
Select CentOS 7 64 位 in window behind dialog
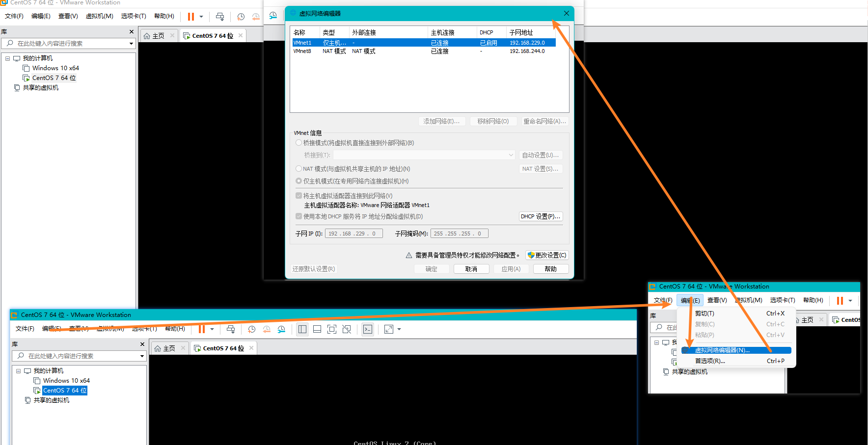pos(54,78)
